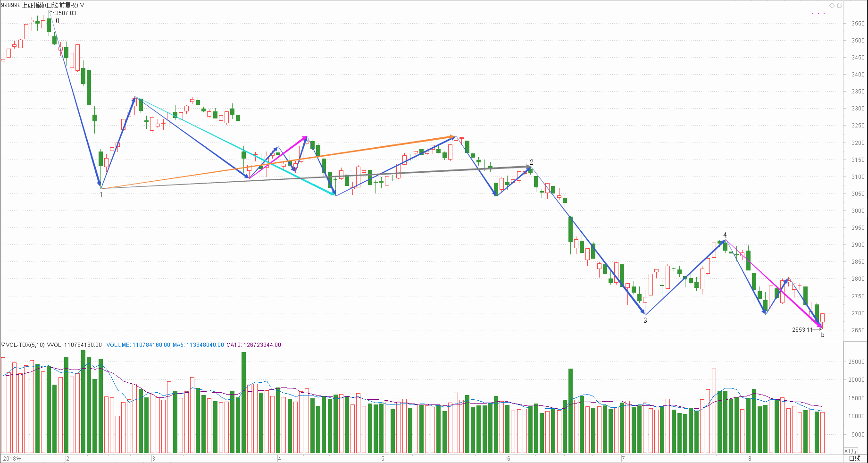
Task: Click the 999999 上证指数 chart title
Action: [x=40, y=5]
